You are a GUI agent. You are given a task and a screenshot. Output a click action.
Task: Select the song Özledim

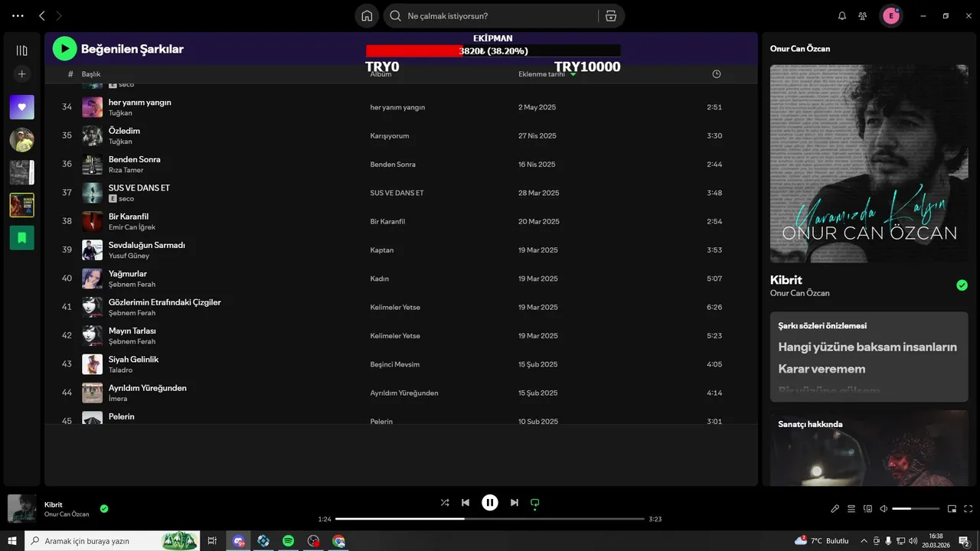[x=124, y=131]
